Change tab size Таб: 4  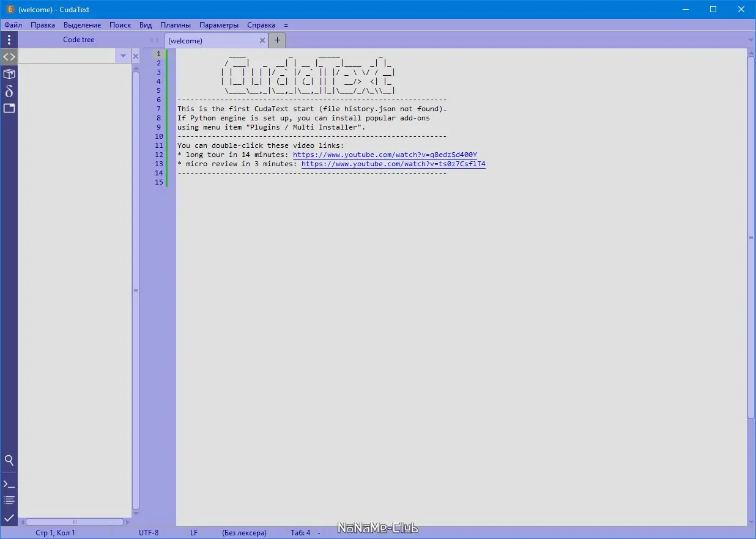[300, 533]
